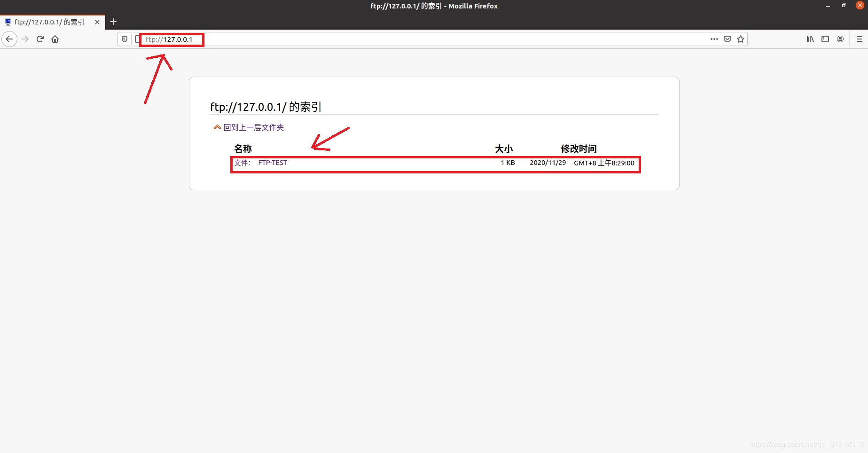Bookmark this page with the star
868x453 pixels.
[x=741, y=39]
